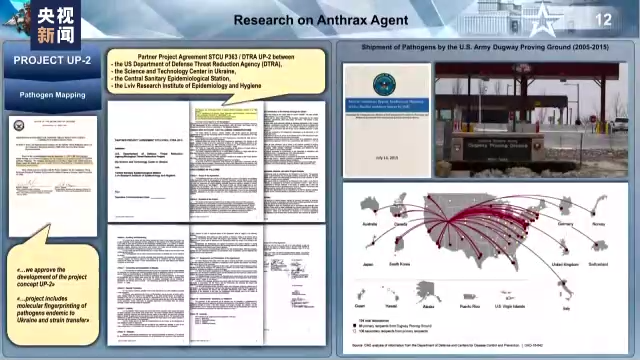
Task: Click the Puerto Rico map icon
Action: [x=470, y=296]
